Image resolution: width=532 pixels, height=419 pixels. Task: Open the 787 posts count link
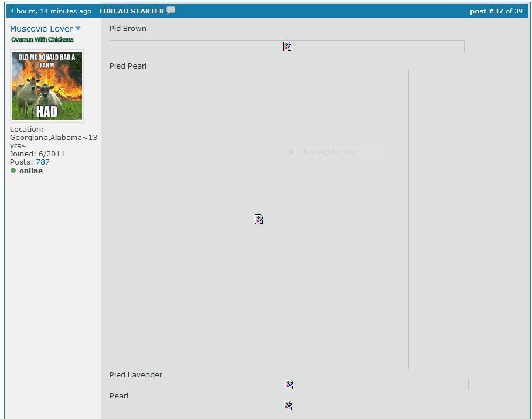43,162
